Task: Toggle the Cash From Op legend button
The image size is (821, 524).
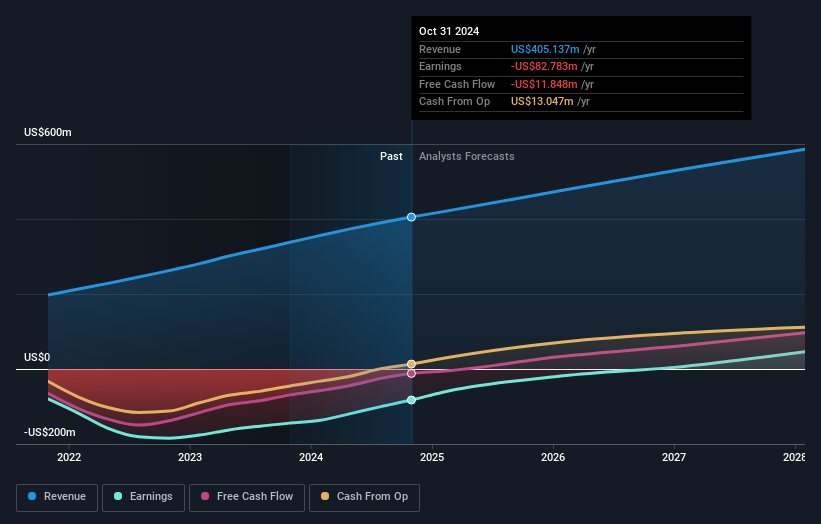Action: pyautogui.click(x=364, y=497)
